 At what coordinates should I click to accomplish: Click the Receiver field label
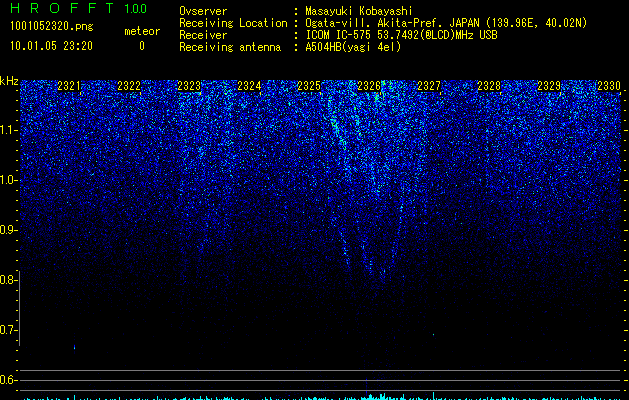tap(203, 35)
